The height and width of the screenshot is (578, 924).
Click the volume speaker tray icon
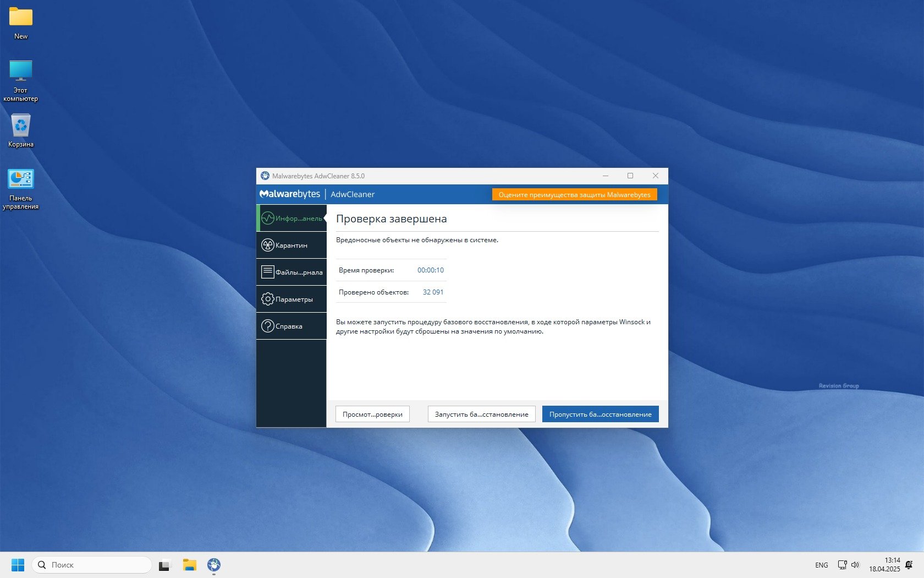[855, 565]
